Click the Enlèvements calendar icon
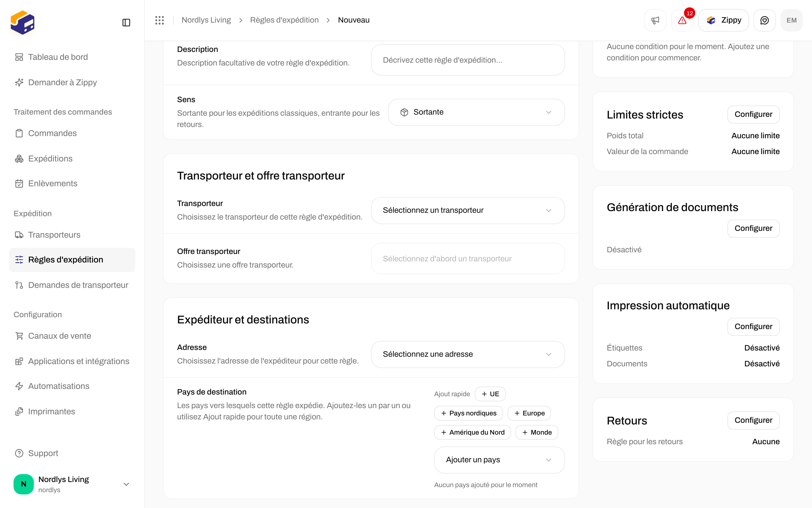 (19, 183)
